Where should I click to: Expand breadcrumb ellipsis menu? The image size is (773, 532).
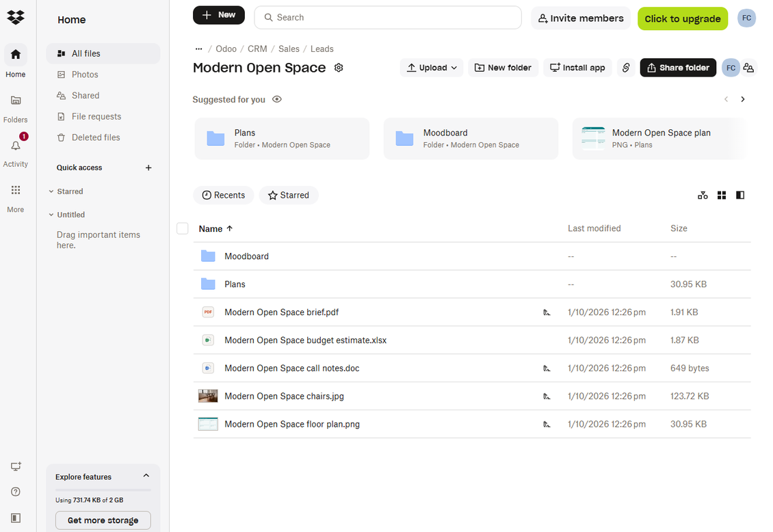coord(198,49)
